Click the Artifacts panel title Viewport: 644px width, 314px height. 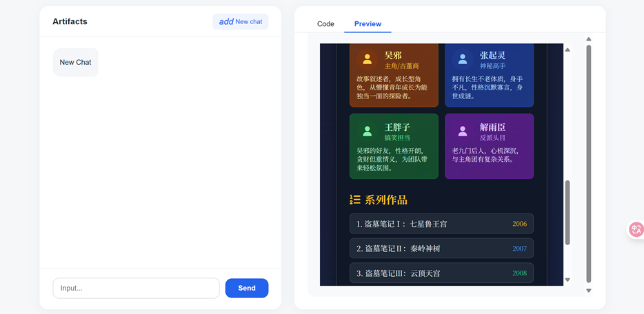pos(70,22)
